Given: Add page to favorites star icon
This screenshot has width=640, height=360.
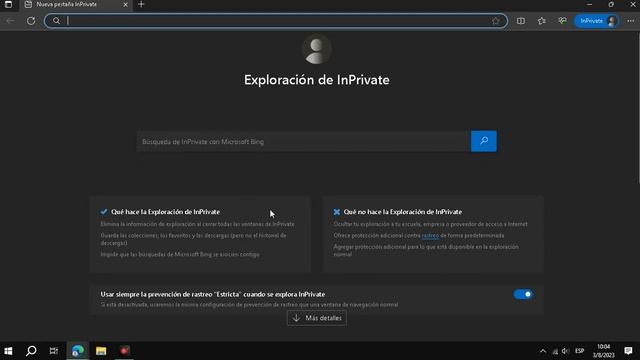Looking at the screenshot, I should [x=496, y=21].
